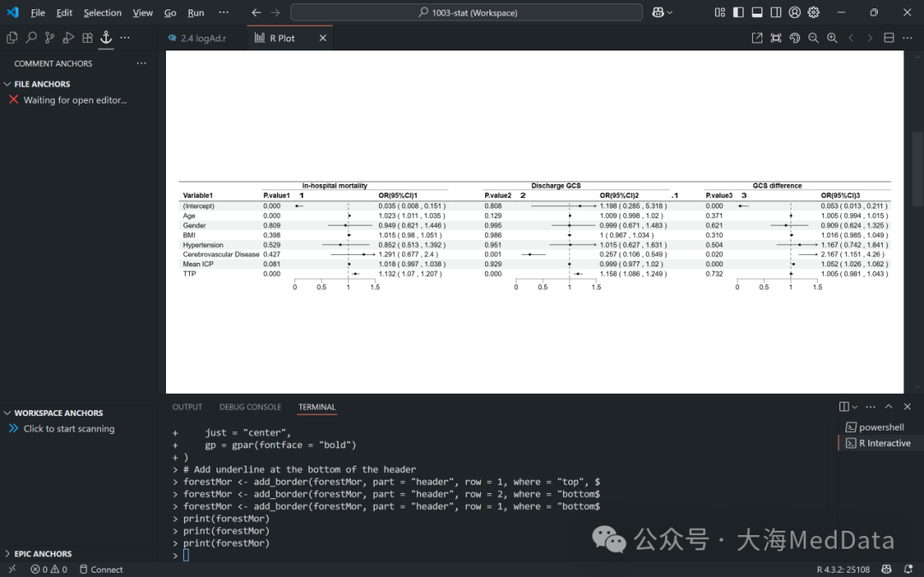Open the Accounts icon in title bar
The height and width of the screenshot is (577, 924).
pos(795,12)
